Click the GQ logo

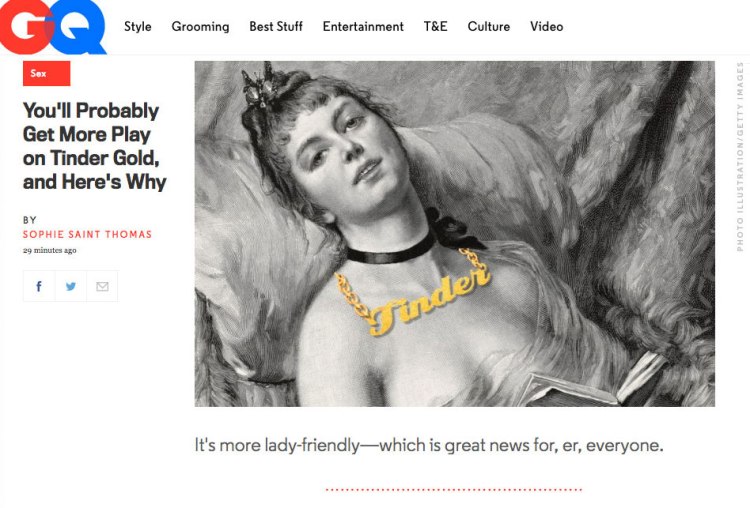point(53,26)
